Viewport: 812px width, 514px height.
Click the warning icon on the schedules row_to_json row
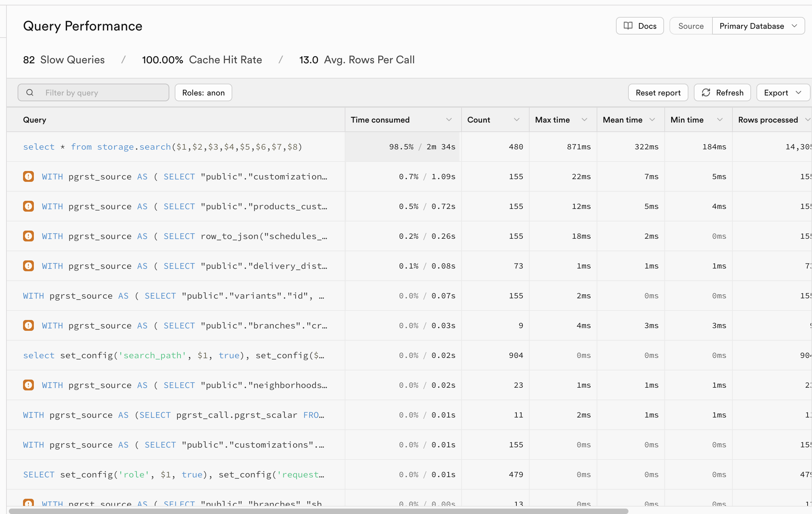[28, 236]
